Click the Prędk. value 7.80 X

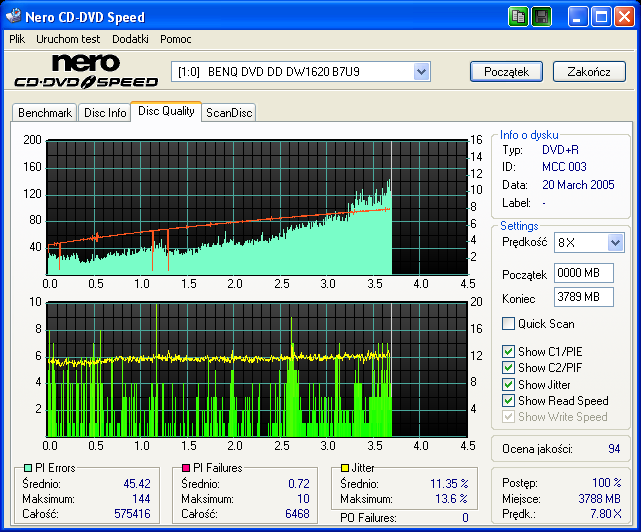point(605,514)
